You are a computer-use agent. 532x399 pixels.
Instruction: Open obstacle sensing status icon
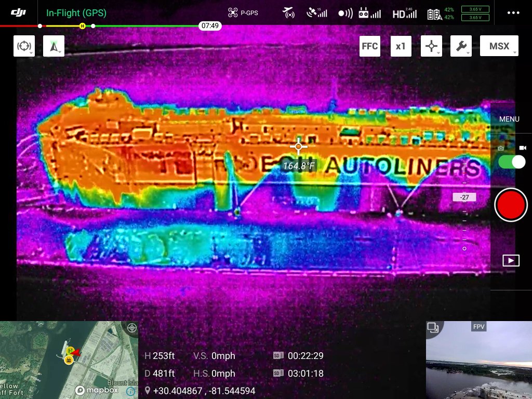(289, 13)
